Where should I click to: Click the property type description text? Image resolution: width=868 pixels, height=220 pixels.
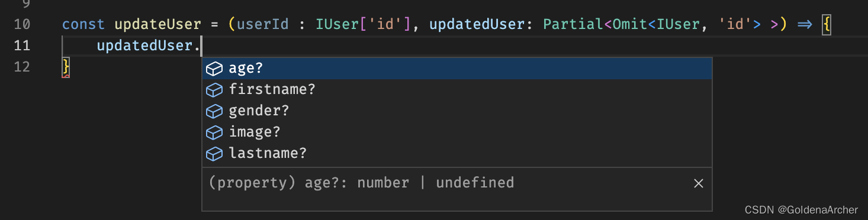pos(361,183)
